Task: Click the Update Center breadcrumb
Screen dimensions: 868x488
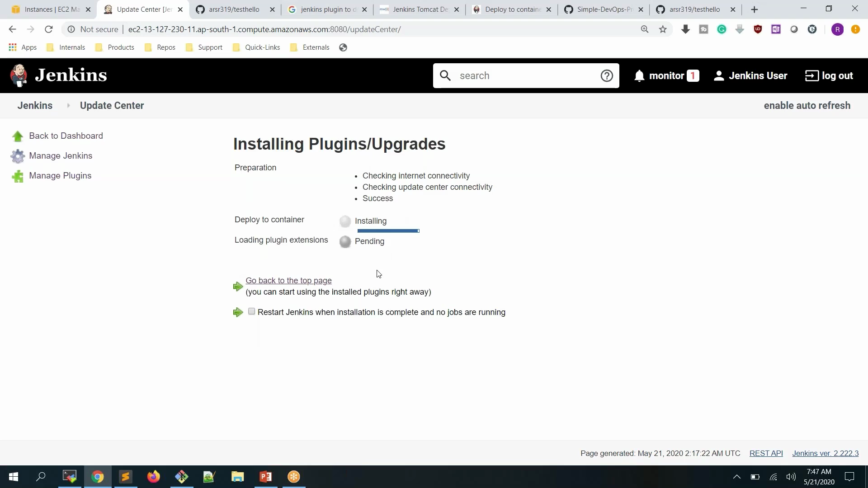Action: click(112, 106)
